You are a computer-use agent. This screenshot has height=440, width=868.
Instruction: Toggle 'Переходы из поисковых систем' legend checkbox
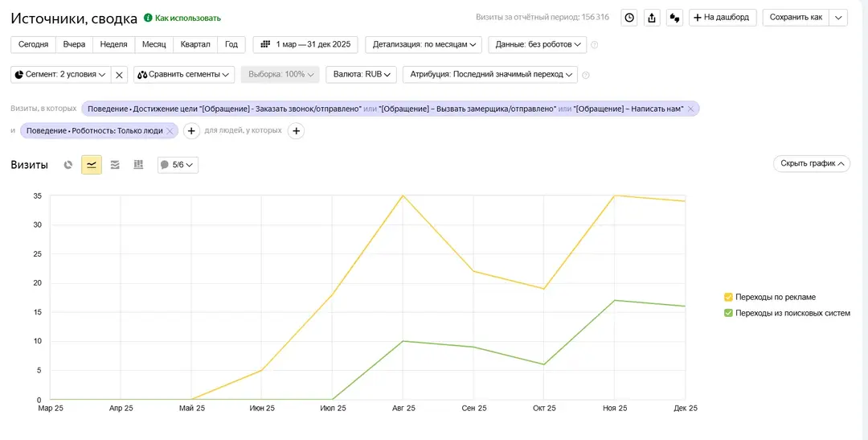tap(728, 313)
